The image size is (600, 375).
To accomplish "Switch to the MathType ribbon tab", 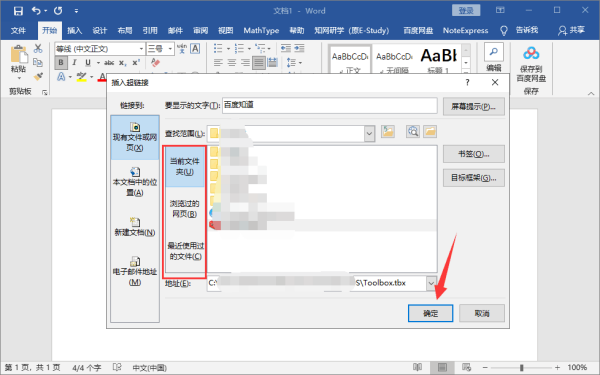I will coord(261,30).
